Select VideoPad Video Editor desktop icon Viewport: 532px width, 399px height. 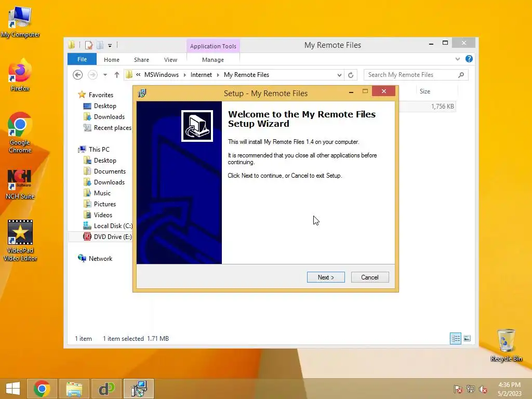(20, 241)
